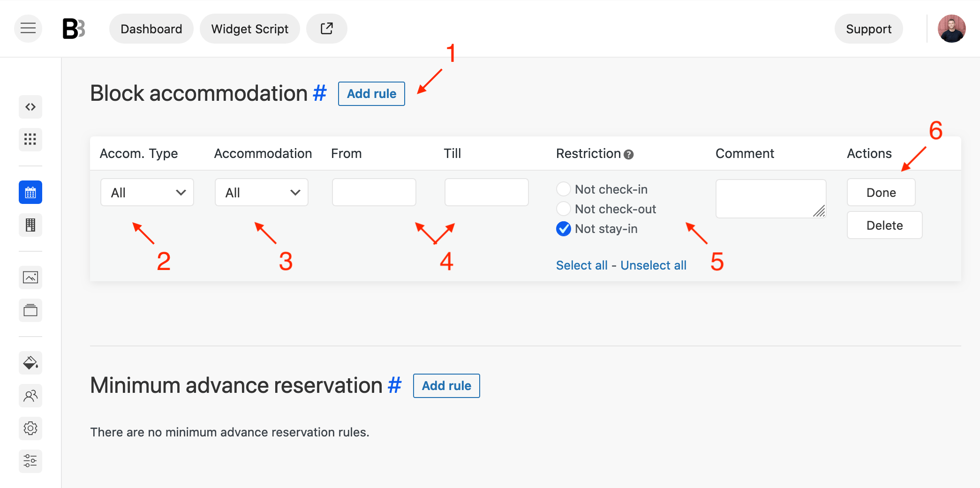Open the Widget Script tab
Viewport: 980px width, 488px height.
click(x=250, y=29)
